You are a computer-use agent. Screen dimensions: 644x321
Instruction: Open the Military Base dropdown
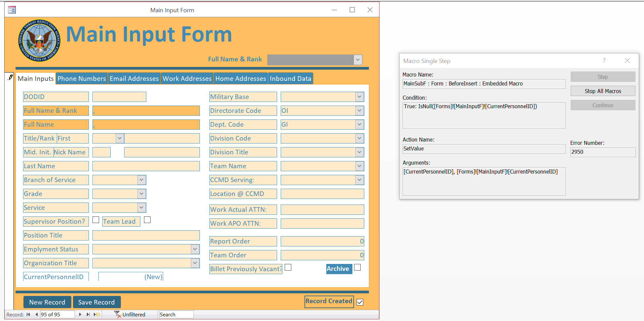[360, 97]
